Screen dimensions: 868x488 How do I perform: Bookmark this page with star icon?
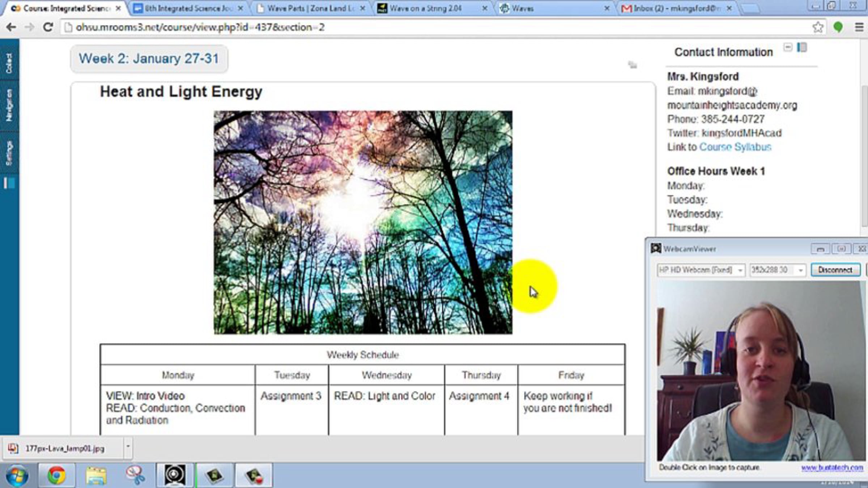coord(817,27)
